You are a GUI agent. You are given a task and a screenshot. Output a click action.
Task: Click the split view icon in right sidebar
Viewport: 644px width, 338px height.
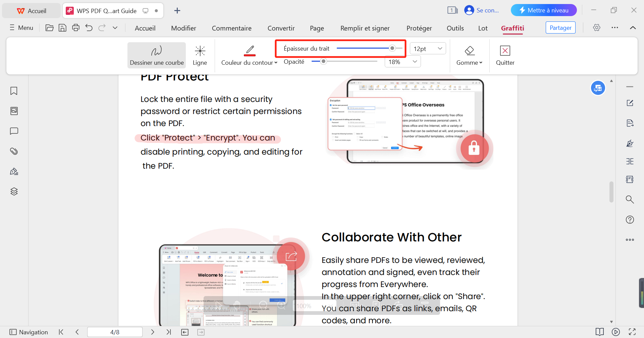(630, 161)
